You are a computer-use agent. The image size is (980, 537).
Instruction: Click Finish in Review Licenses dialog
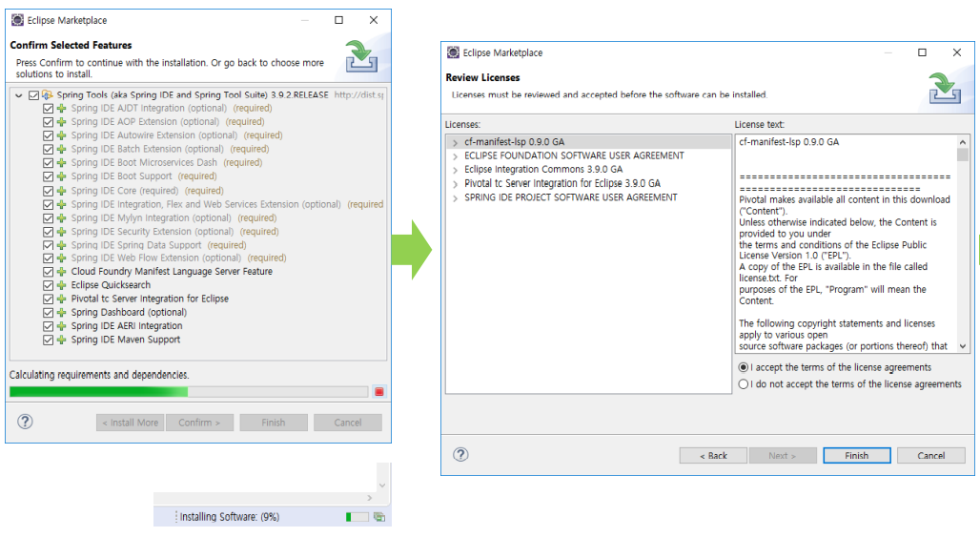857,456
